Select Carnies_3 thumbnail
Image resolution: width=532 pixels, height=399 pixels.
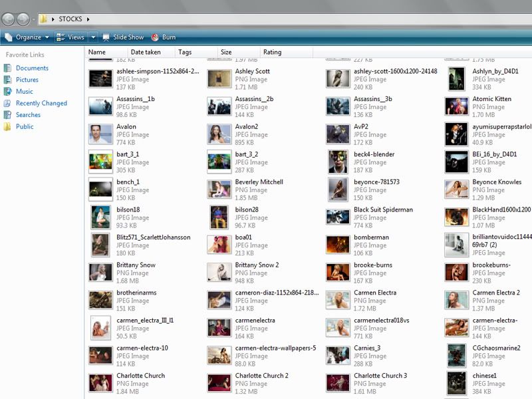tap(338, 356)
